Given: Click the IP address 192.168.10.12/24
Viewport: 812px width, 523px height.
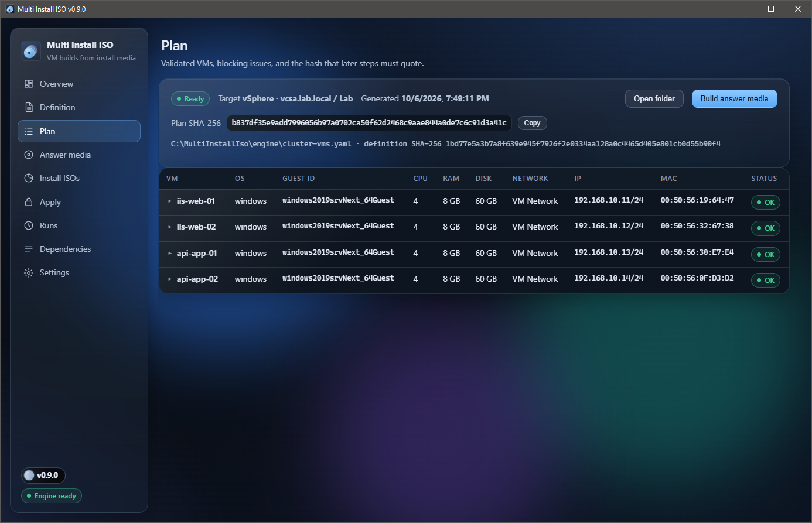Looking at the screenshot, I should click(609, 226).
